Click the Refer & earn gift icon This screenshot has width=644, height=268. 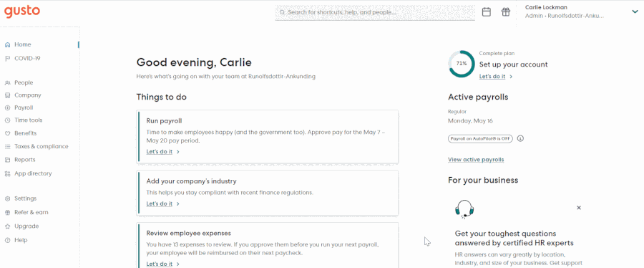click(7, 213)
